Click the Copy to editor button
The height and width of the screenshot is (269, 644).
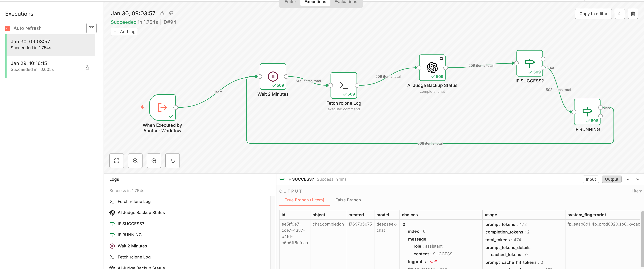click(593, 14)
